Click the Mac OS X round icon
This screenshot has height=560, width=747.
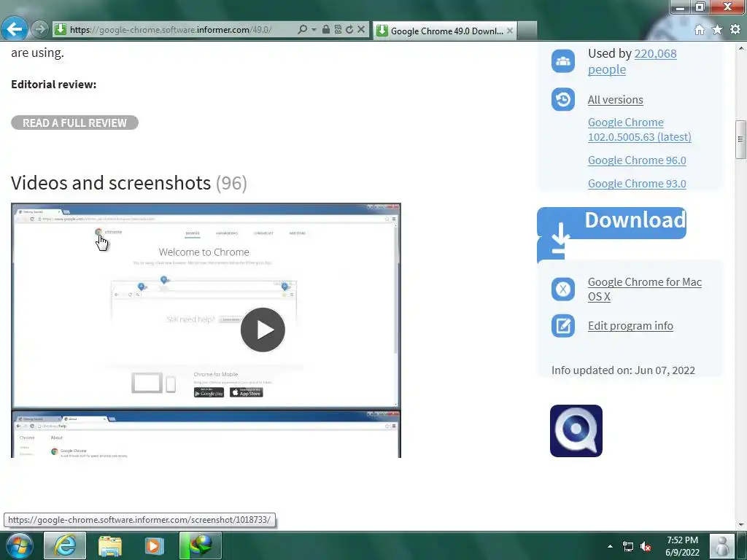(563, 289)
